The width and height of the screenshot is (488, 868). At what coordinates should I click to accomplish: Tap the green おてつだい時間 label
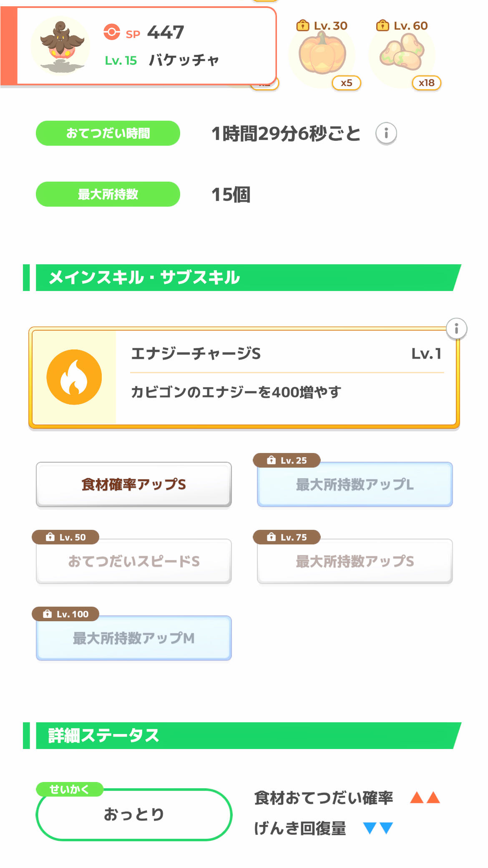pos(108,133)
